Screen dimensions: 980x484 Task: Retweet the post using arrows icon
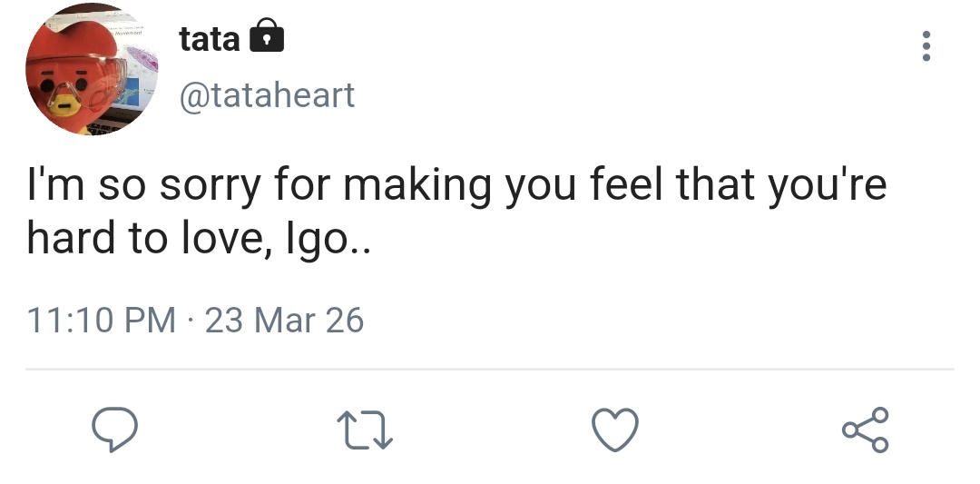pos(365,430)
